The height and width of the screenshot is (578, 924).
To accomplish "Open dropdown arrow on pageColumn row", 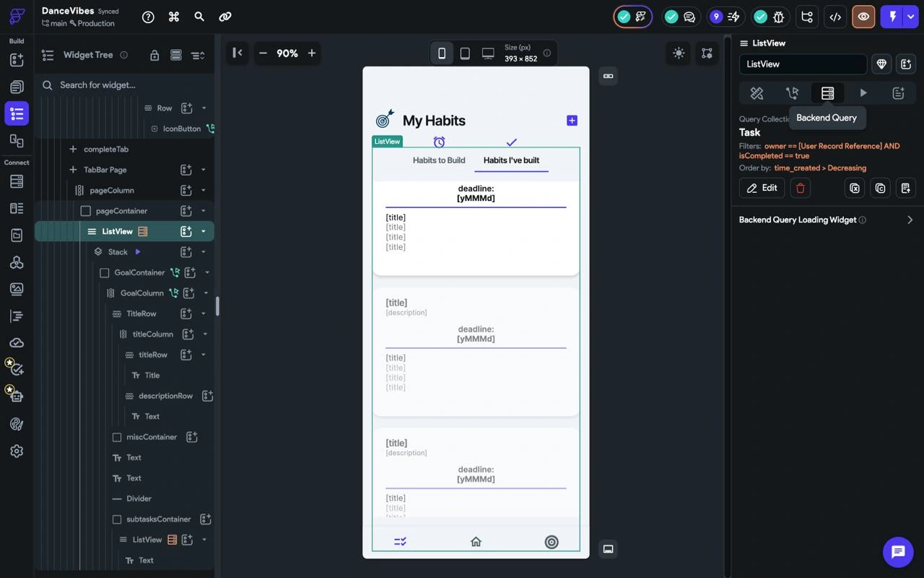I will click(x=204, y=190).
